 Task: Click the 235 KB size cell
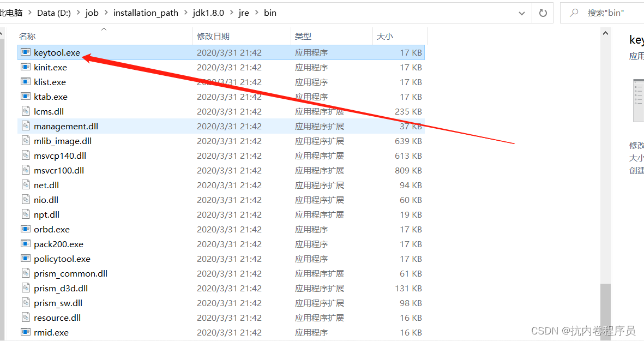(408, 111)
